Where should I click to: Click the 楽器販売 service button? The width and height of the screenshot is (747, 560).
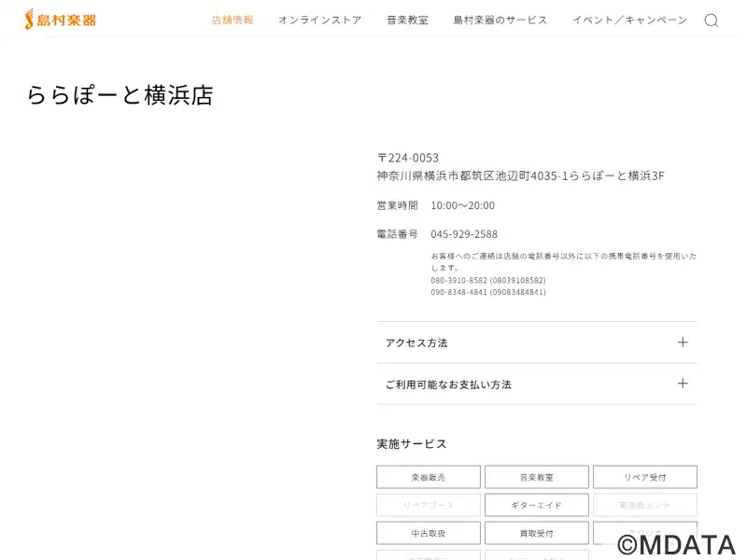click(429, 477)
